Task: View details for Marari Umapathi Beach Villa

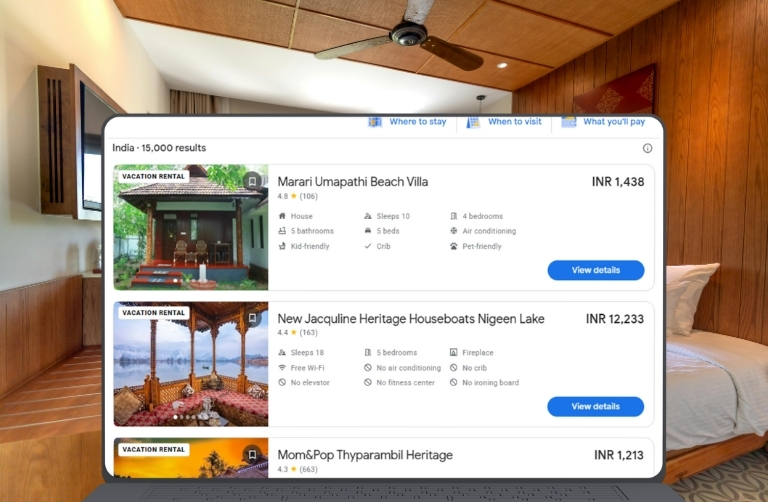Action: click(x=596, y=270)
